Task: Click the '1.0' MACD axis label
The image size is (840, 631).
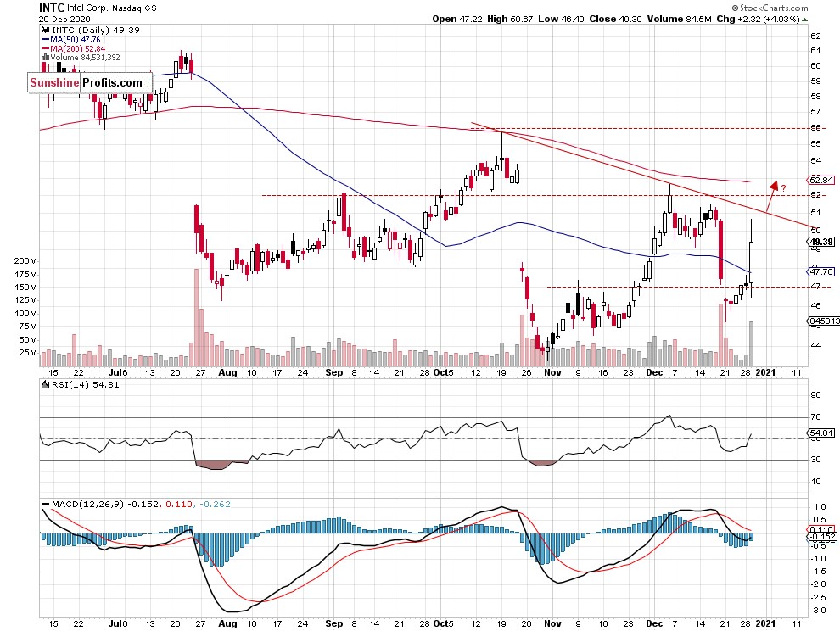Action: tap(819, 506)
